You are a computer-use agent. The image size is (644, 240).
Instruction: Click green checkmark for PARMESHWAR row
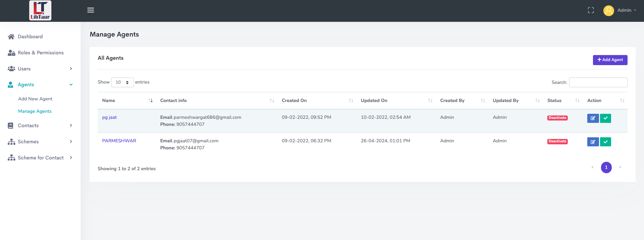[x=605, y=142]
